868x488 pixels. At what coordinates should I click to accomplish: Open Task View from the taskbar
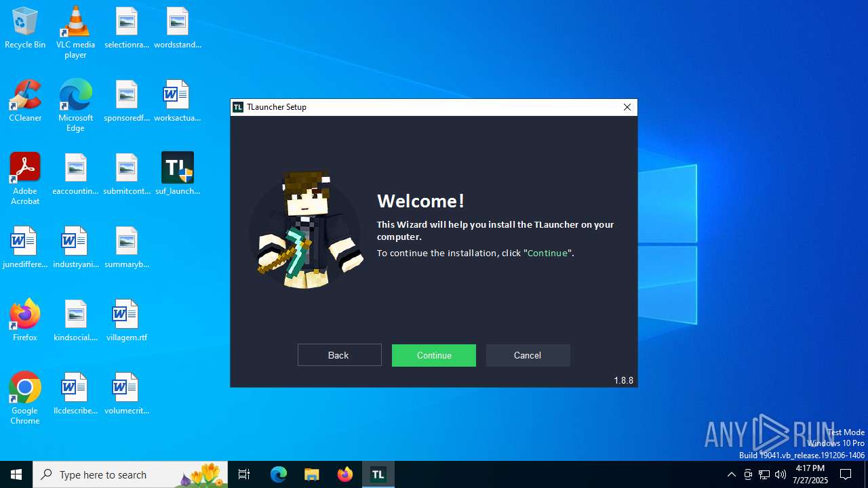click(x=244, y=474)
